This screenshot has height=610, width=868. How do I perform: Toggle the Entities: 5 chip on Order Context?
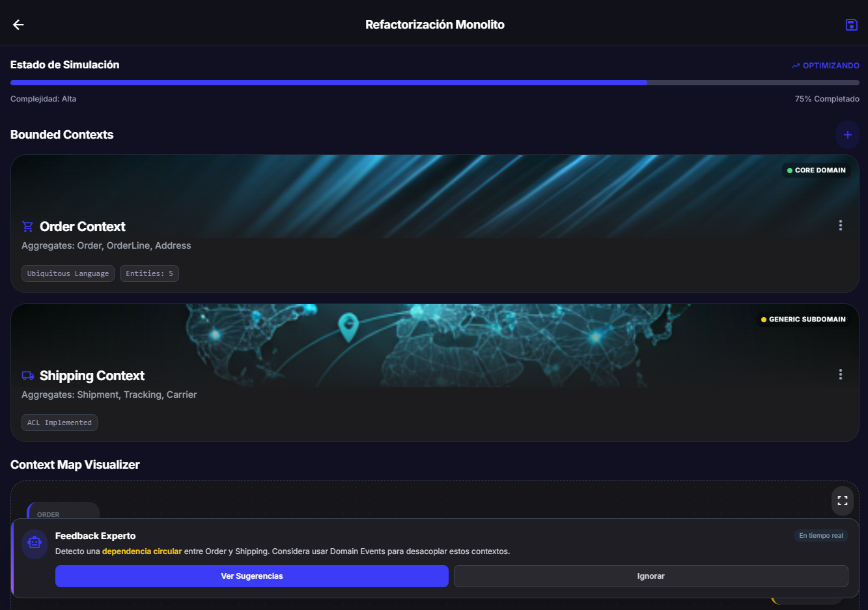(149, 273)
